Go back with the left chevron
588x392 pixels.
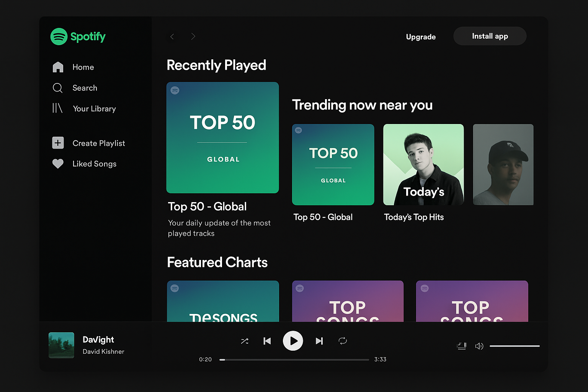pyautogui.click(x=172, y=36)
